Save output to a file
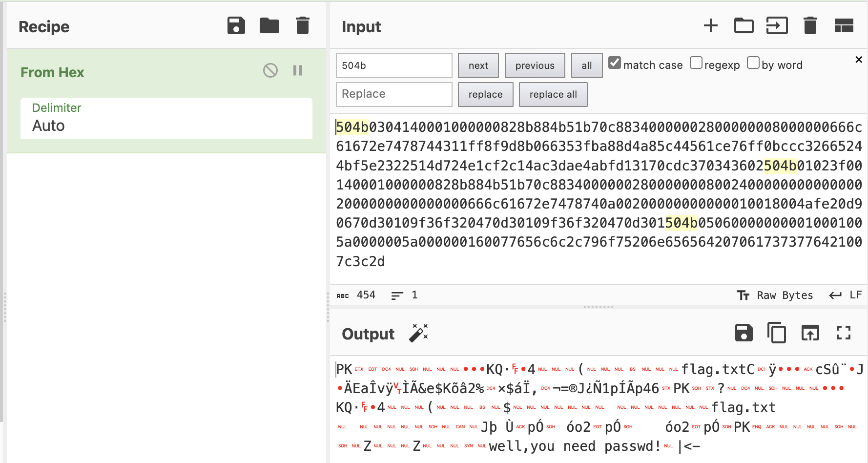Viewport: 868px width, 463px height. click(x=744, y=333)
